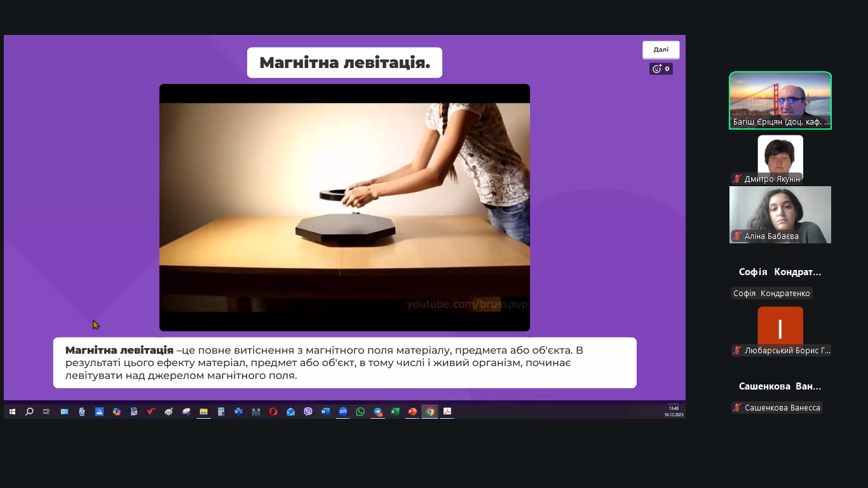Click the muted mic icon beside Любарський Борис

737,351
